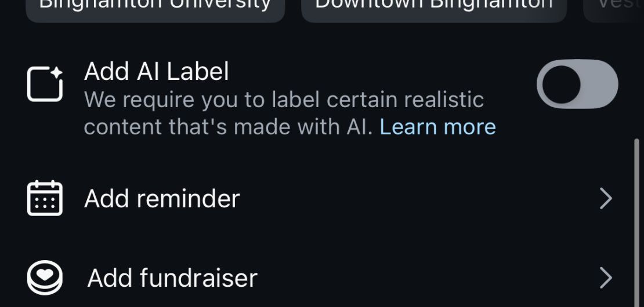The height and width of the screenshot is (307, 644).
Task: Tap the dark knob of the AI Label toggle
Action: (561, 84)
